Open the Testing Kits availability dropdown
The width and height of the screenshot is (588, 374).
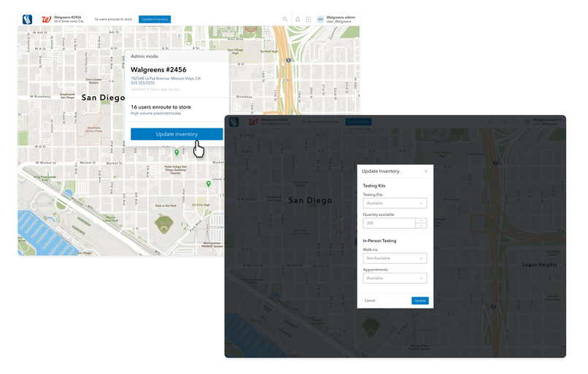(395, 203)
